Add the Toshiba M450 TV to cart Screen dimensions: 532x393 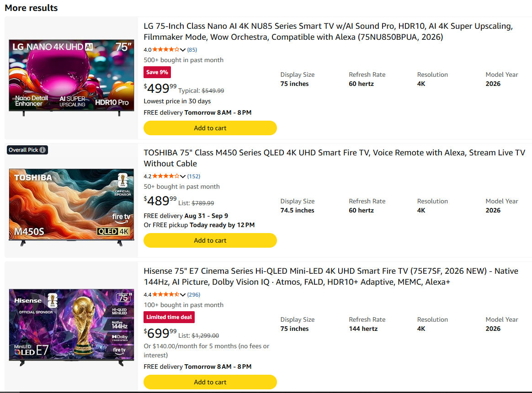[x=210, y=240]
